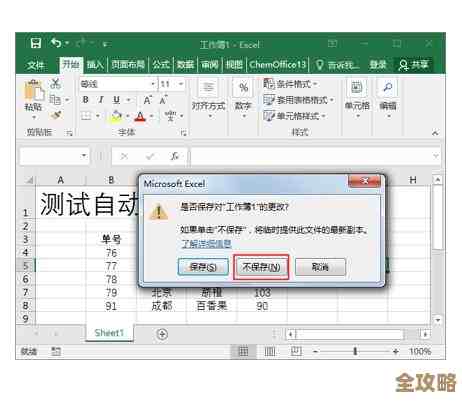Viewport: 462px width, 401px height.
Task: Click the Insert Function fx icon
Action: 175,156
